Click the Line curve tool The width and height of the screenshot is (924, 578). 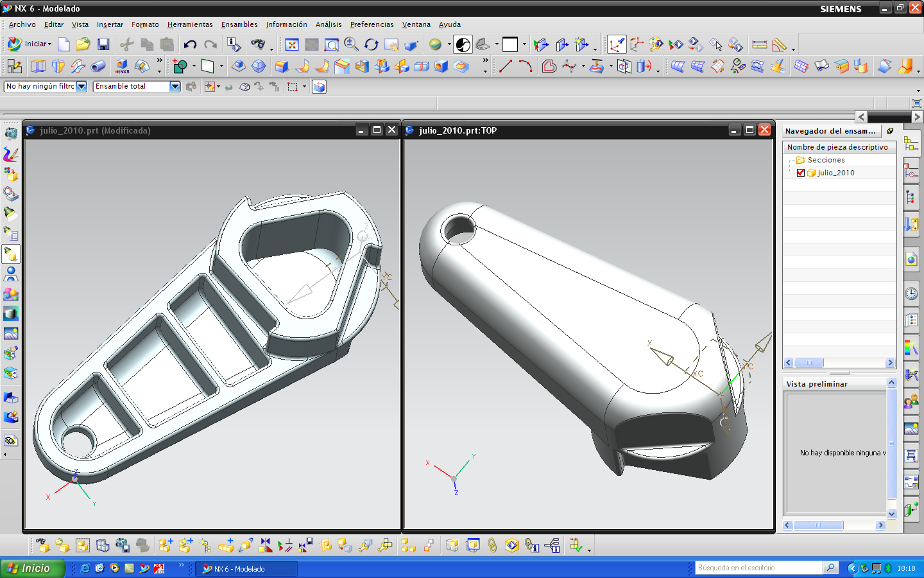[506, 66]
